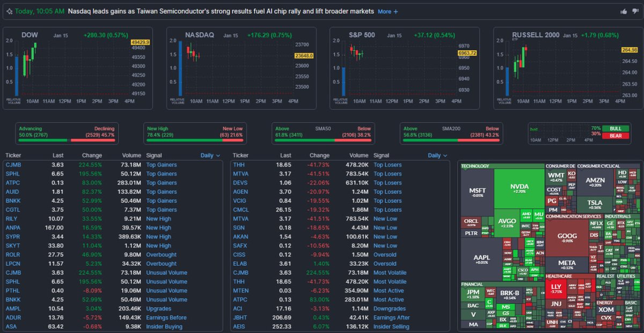Image resolution: width=644 pixels, height=333 pixels.
Task: Open MTEN ticker in Most Active row
Action: click(240, 291)
